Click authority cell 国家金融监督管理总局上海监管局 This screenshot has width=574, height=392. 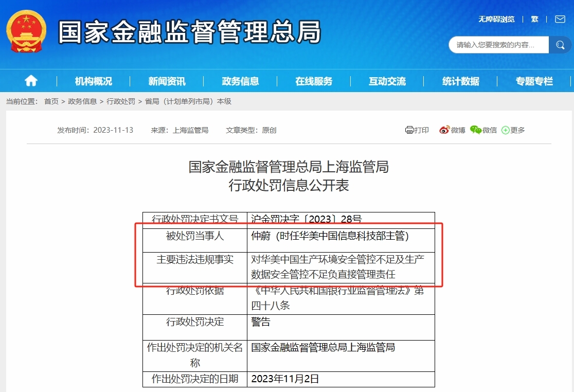341,356
